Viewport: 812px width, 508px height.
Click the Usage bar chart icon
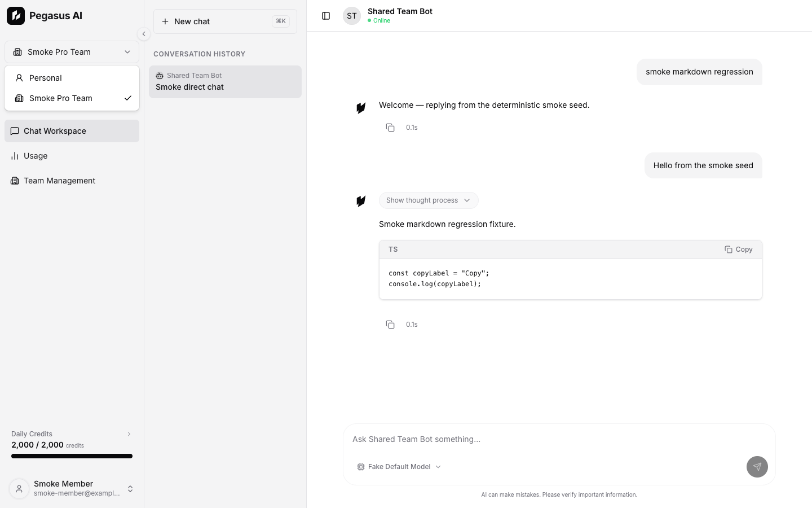(x=15, y=156)
